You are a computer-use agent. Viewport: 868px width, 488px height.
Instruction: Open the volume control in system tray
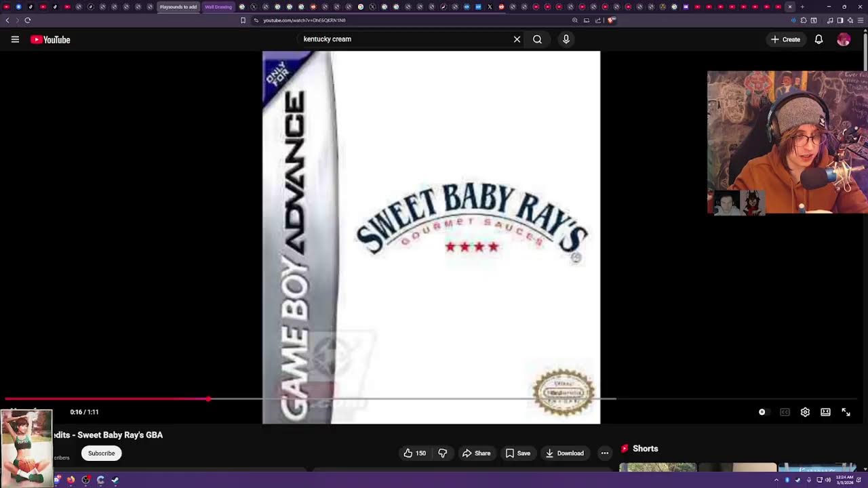[828, 480]
